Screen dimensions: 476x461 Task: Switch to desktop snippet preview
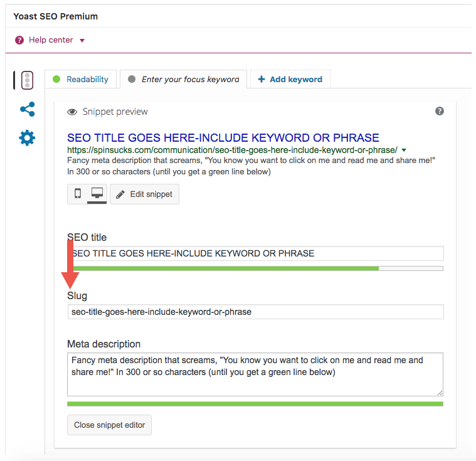97,194
